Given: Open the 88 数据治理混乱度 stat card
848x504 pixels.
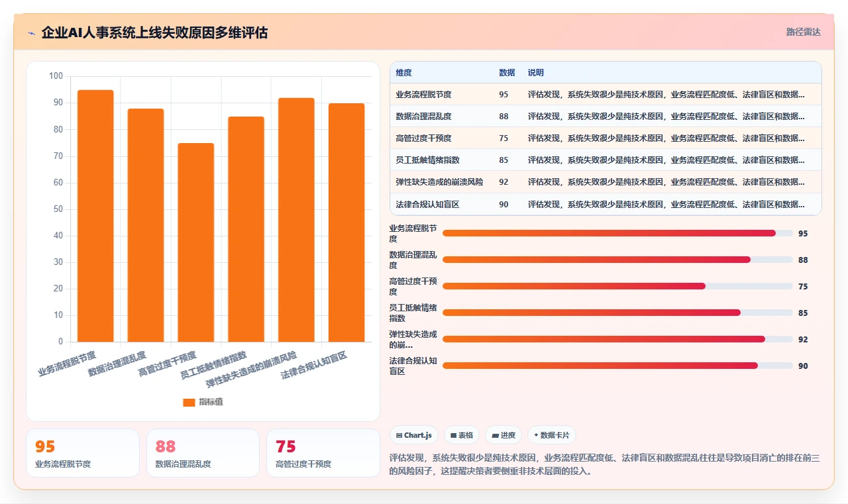Looking at the screenshot, I should (203, 453).
